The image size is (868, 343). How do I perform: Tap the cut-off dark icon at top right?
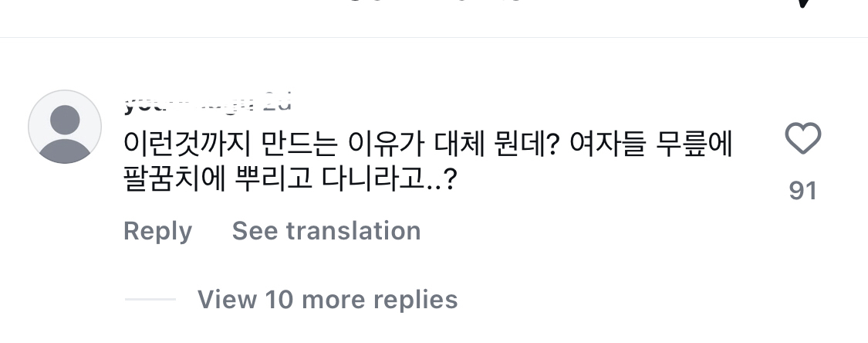[803, 4]
